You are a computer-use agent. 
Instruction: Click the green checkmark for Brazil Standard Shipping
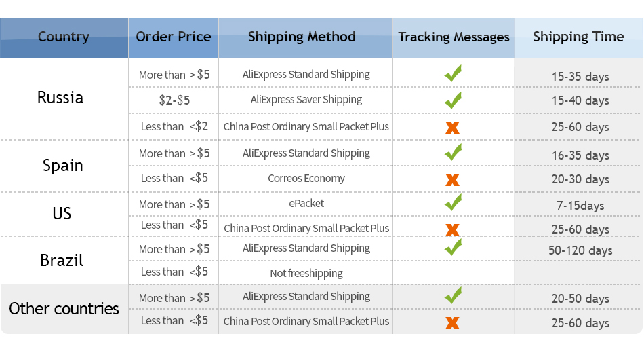[453, 247]
